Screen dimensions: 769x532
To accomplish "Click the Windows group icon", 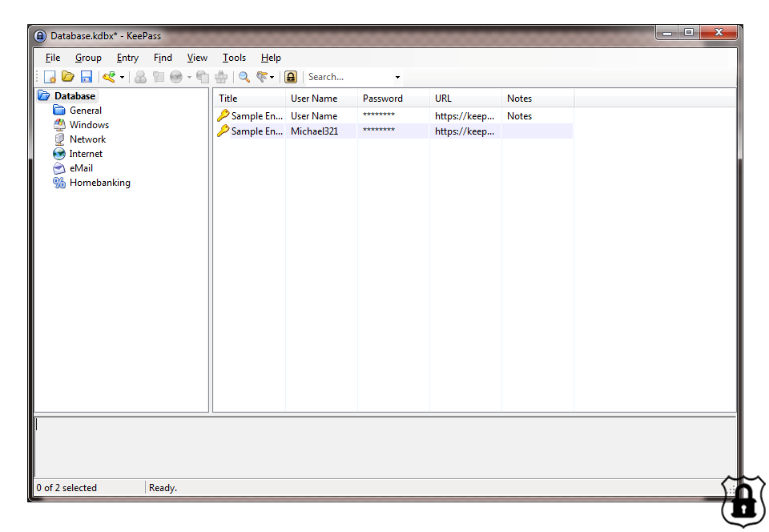I will [x=58, y=124].
